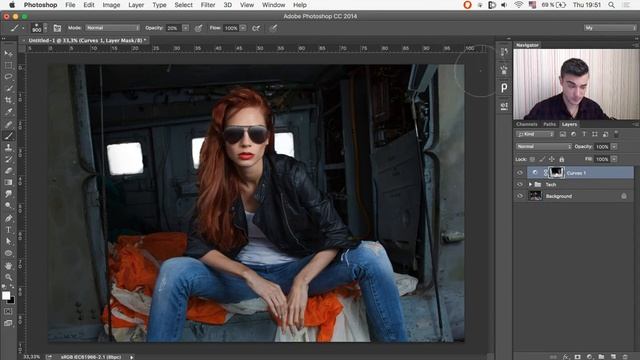The height and width of the screenshot is (360, 640).
Task: Select the Clone Stamp tool
Action: [x=8, y=148]
